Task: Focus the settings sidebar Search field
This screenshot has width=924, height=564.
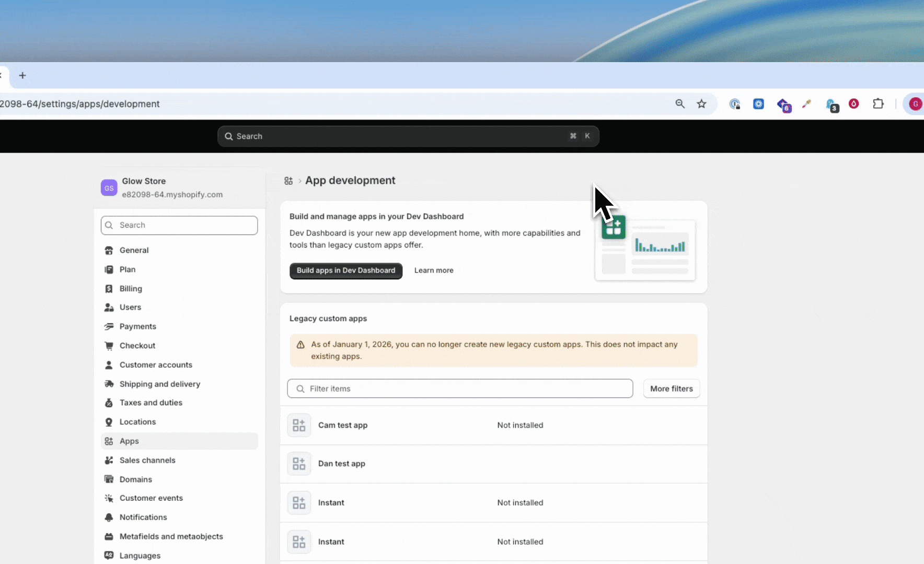Action: [179, 225]
